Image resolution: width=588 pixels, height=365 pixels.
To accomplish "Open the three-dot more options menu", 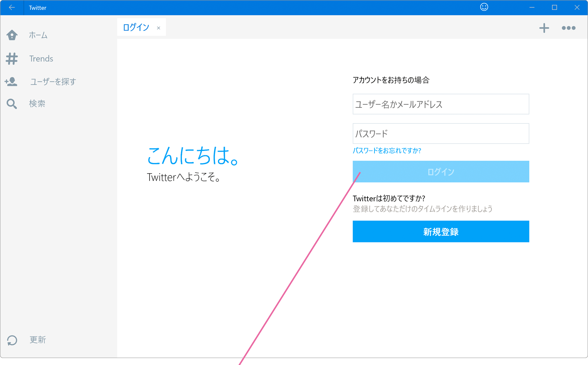I will tap(569, 28).
